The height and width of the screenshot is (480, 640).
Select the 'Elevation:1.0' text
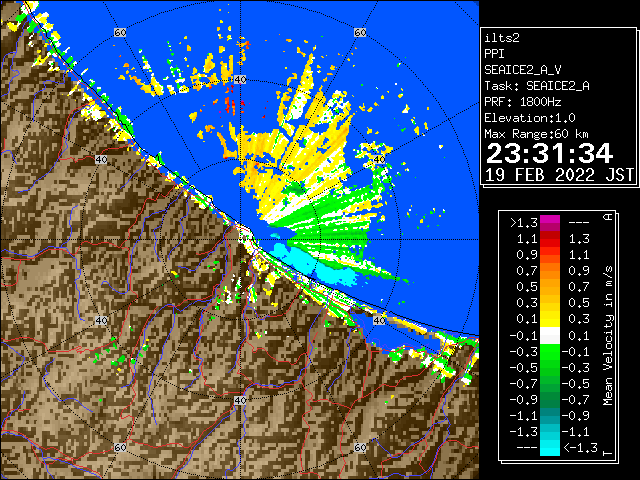530,118
